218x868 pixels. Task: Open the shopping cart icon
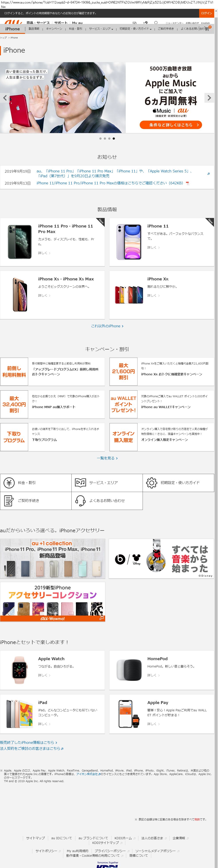click(x=207, y=29)
